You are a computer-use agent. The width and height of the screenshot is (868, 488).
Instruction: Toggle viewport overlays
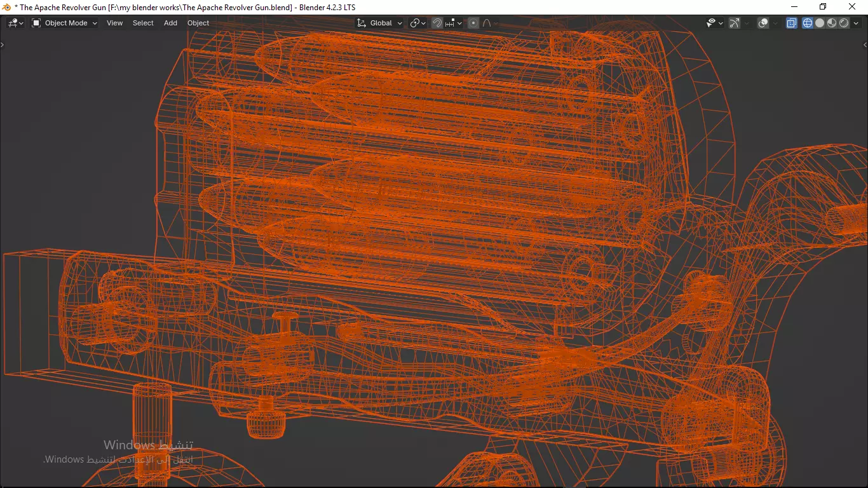763,23
